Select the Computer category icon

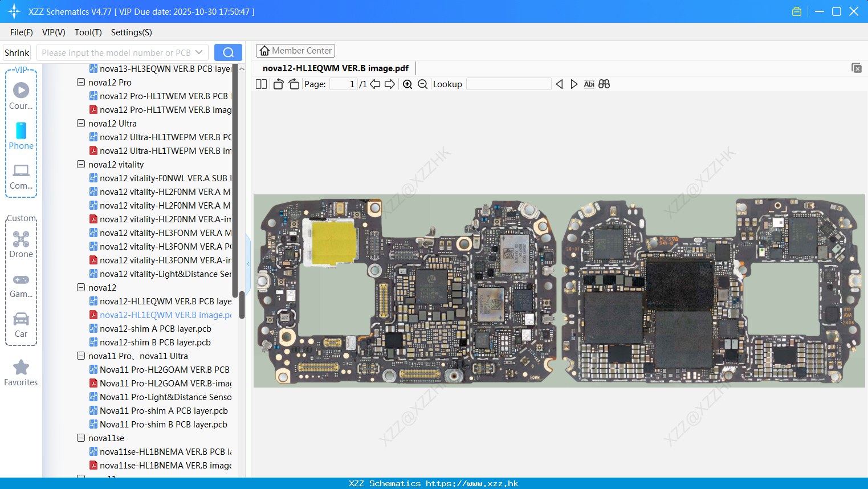[x=21, y=176]
